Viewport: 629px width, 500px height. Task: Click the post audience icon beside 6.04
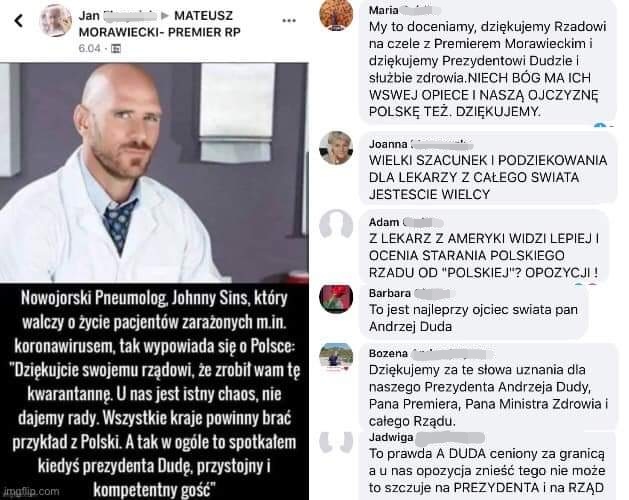(115, 49)
